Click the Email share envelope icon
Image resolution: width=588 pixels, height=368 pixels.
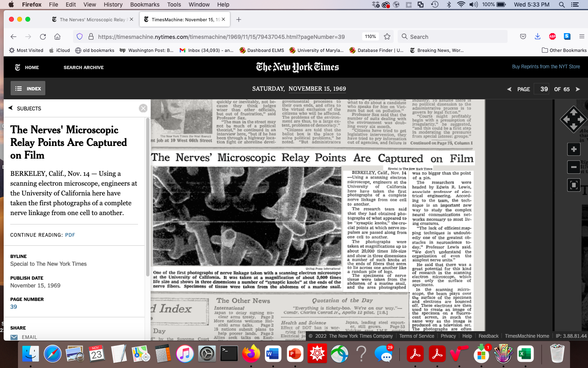click(x=14, y=337)
